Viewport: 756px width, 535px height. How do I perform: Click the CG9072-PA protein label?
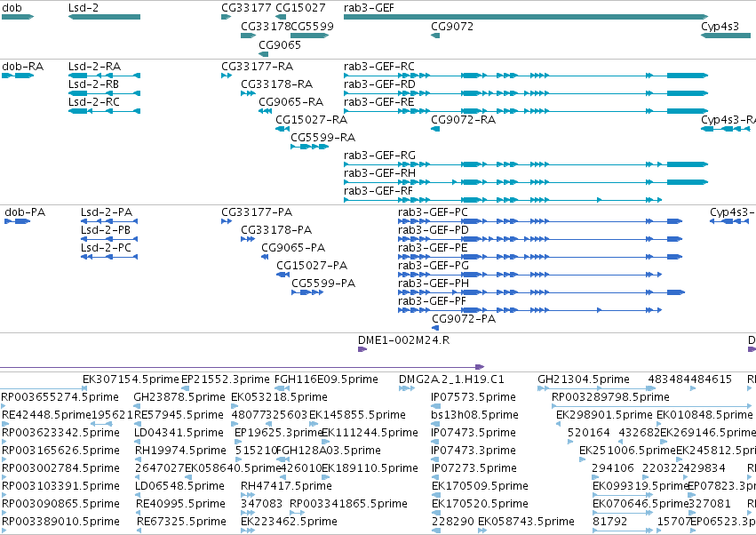pyautogui.click(x=464, y=318)
